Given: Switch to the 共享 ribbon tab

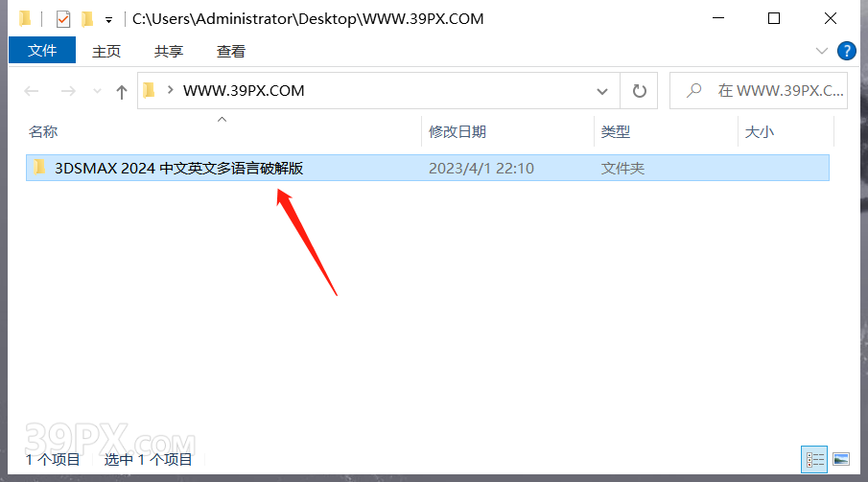Looking at the screenshot, I should point(168,51).
